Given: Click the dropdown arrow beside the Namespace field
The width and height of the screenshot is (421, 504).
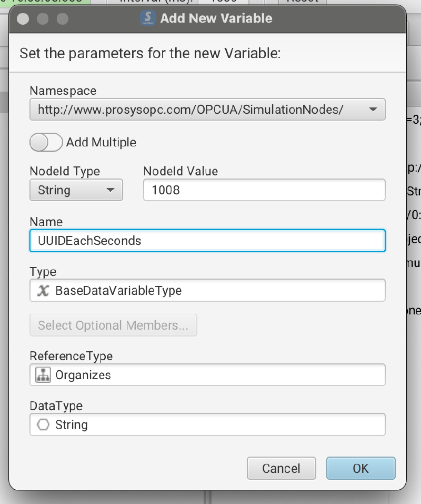Looking at the screenshot, I should click(373, 110).
